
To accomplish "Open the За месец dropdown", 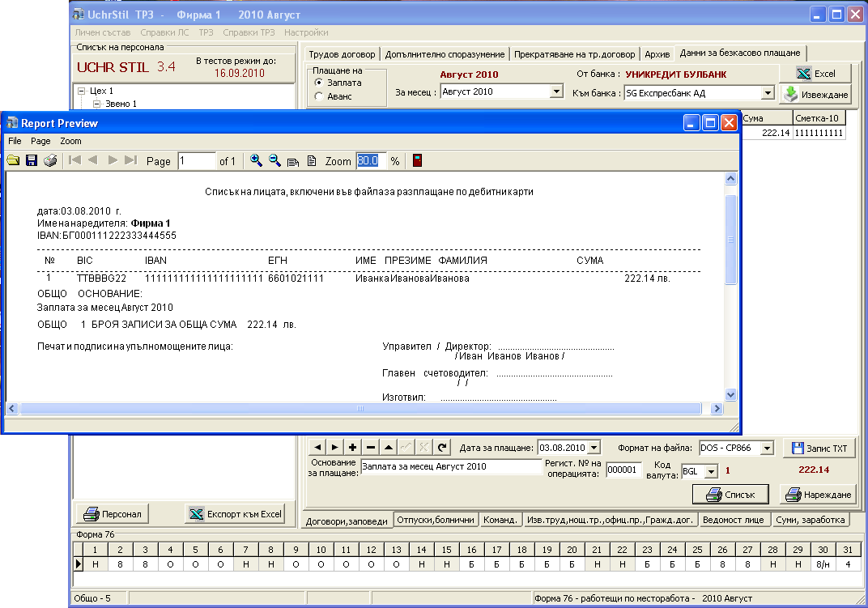I will (x=555, y=92).
